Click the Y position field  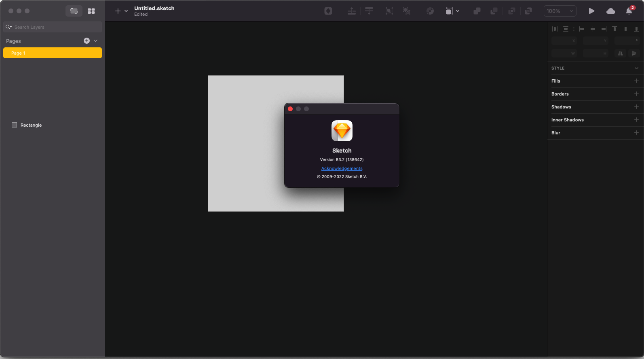(x=595, y=40)
